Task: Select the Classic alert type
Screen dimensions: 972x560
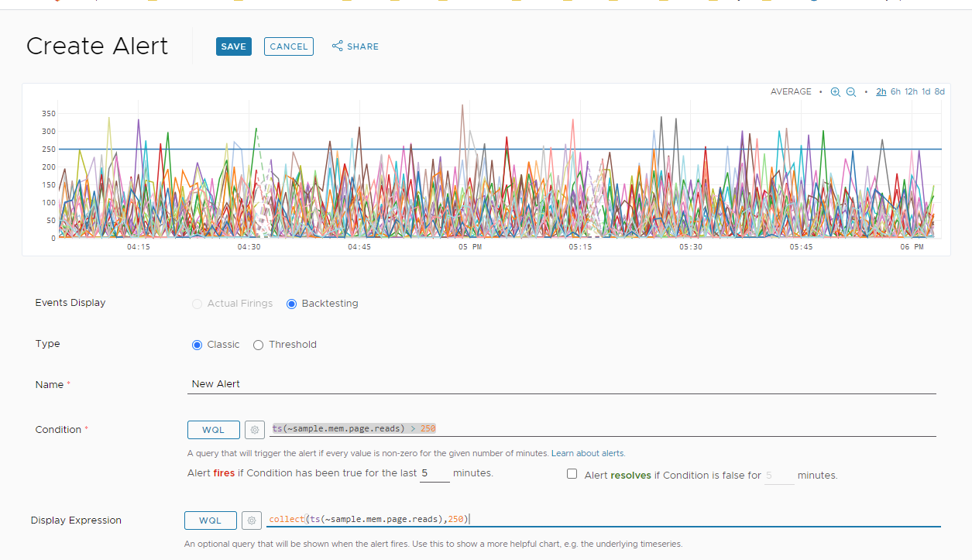Action: 197,345
